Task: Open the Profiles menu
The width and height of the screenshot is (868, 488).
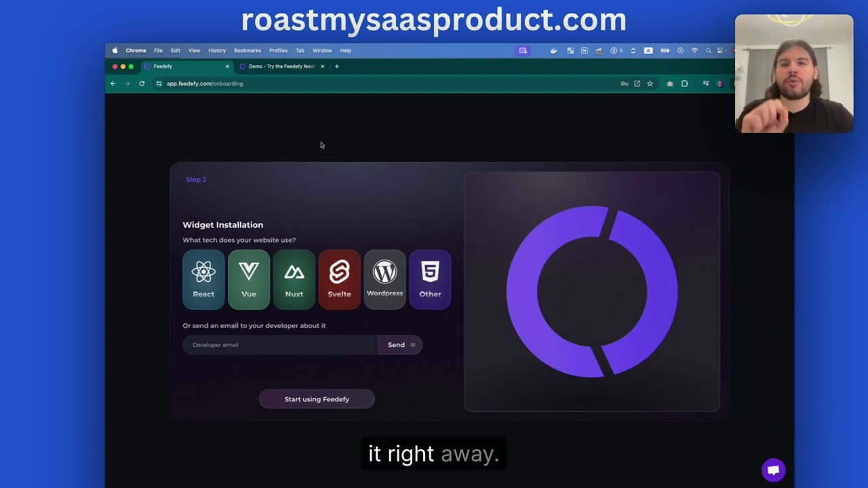Action: [x=278, y=50]
